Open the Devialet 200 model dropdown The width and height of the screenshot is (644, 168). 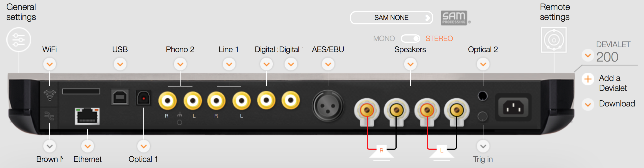click(x=588, y=55)
